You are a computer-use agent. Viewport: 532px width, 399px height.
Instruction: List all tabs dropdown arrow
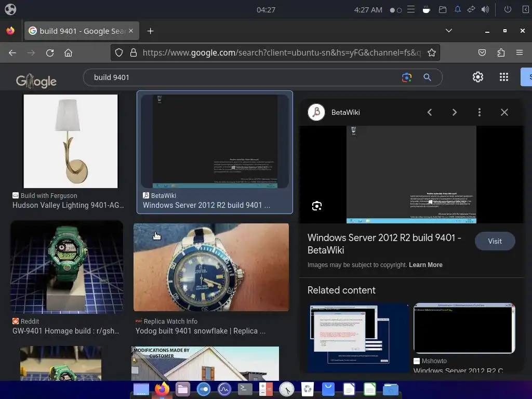click(x=448, y=31)
